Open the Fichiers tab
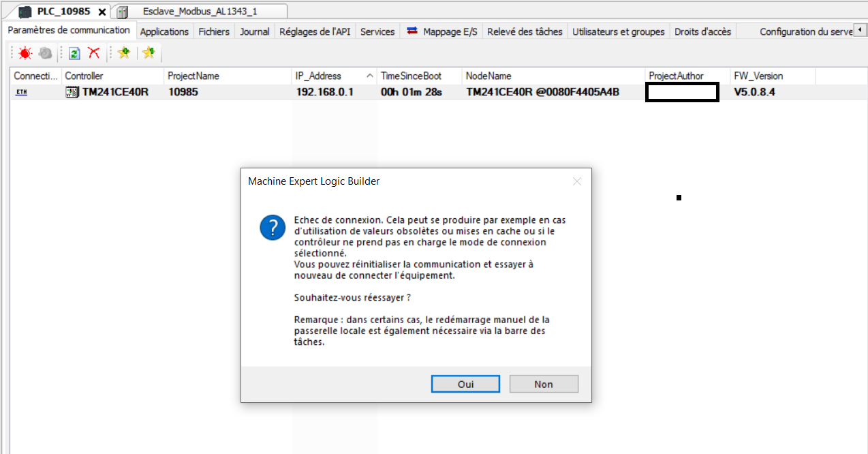The image size is (868, 454). pos(214,31)
